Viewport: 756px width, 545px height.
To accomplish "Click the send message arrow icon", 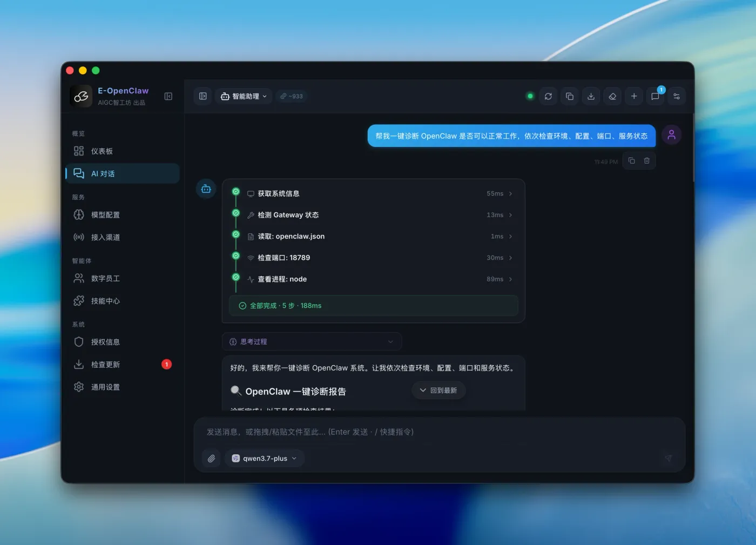I will coord(668,458).
